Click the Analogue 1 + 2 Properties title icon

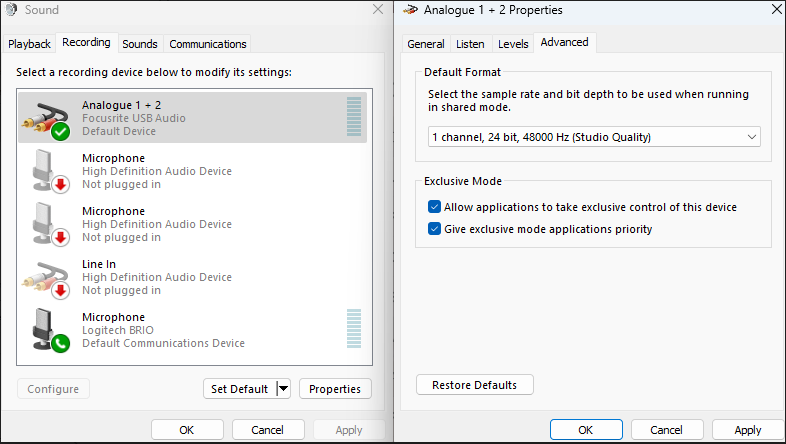(x=410, y=10)
